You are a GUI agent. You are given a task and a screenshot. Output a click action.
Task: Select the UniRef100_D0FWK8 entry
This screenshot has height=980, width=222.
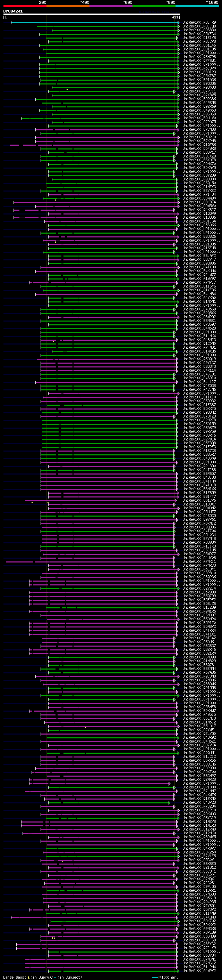click(x=199, y=149)
